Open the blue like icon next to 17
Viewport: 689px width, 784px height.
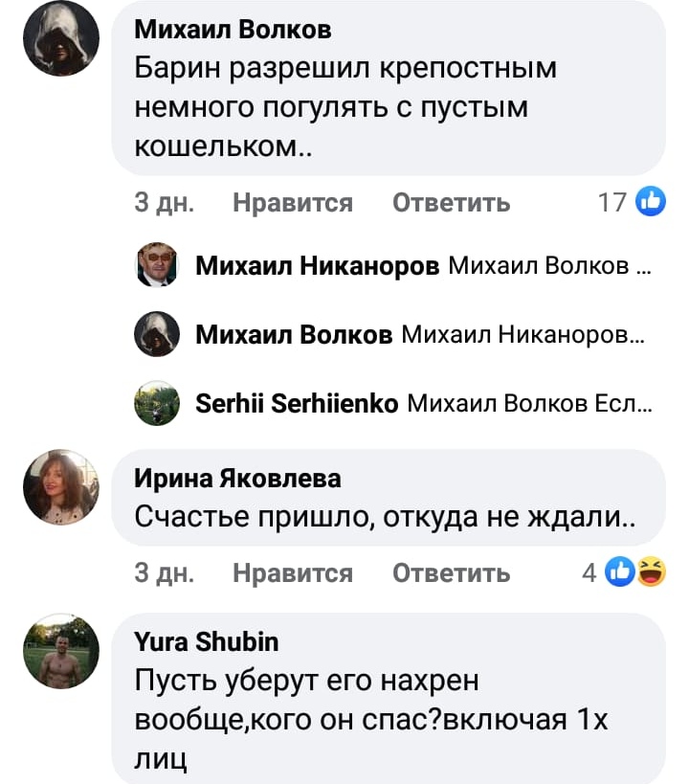point(651,201)
